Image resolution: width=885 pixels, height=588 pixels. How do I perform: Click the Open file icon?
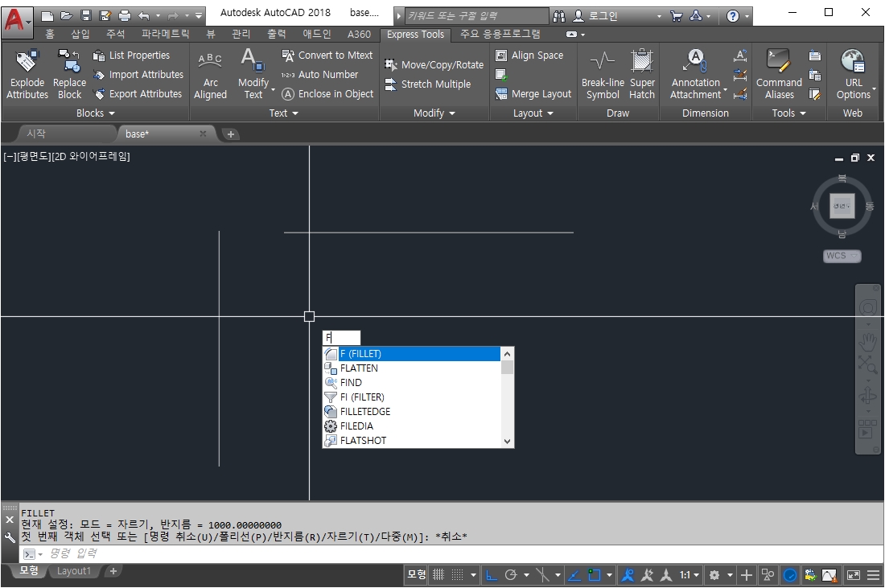[x=67, y=16]
